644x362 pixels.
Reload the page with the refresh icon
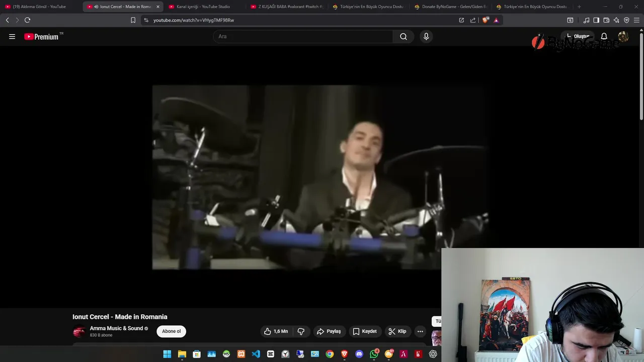coord(27,20)
